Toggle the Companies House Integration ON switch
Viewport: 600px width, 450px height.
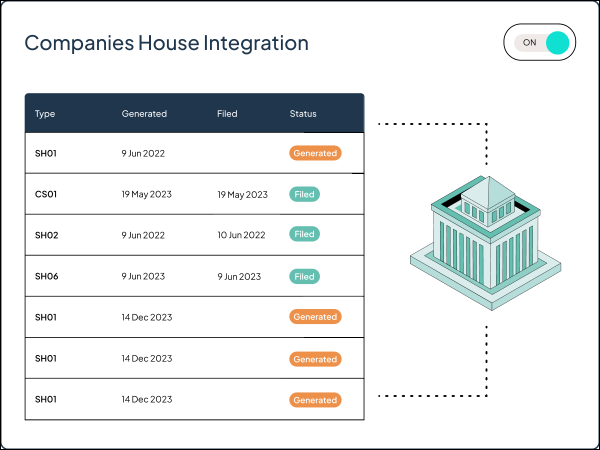540,42
